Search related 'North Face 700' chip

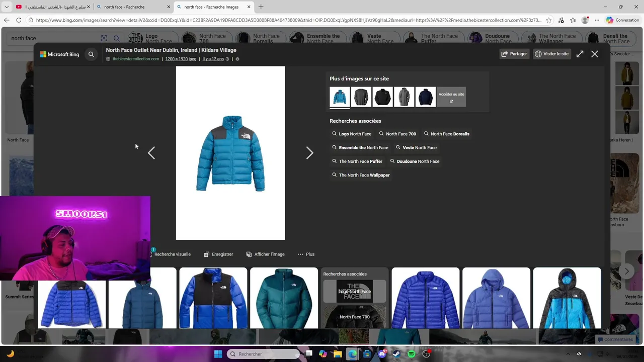[397, 134]
